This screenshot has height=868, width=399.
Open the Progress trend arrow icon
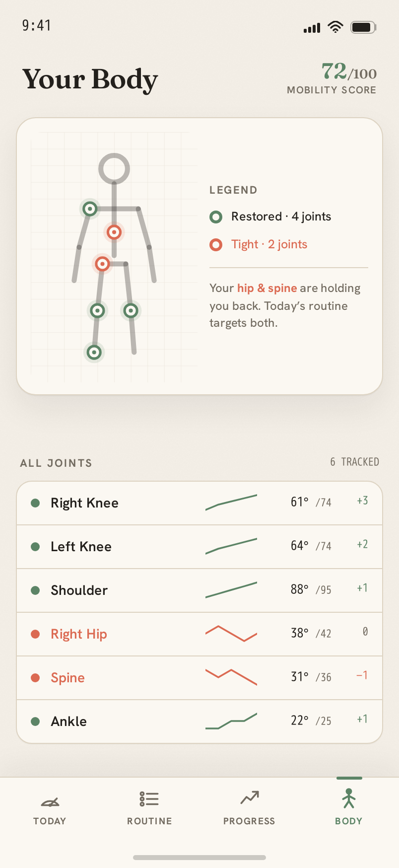pos(250,797)
